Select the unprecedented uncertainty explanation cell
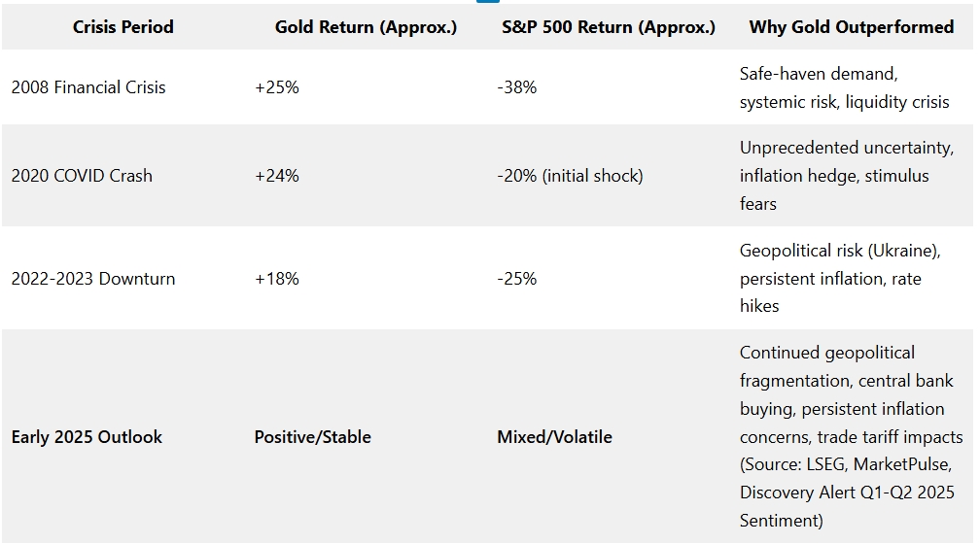This screenshot has width=980, height=544. click(846, 176)
